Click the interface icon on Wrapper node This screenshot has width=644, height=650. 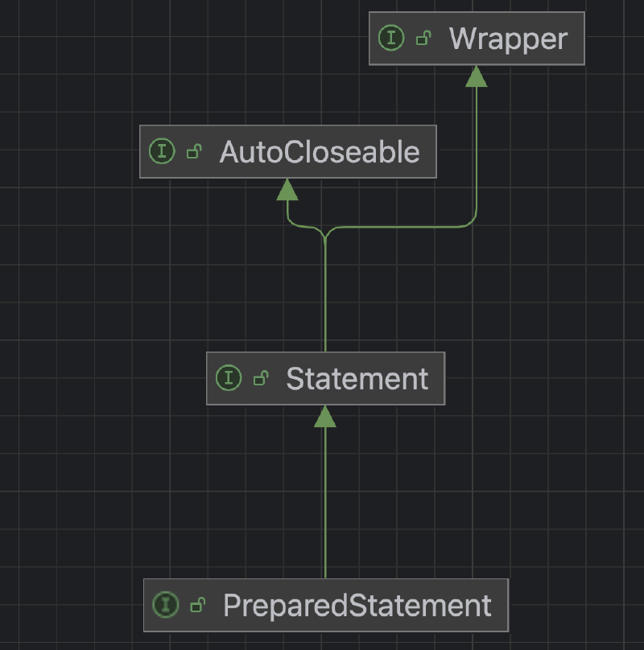[x=391, y=38]
